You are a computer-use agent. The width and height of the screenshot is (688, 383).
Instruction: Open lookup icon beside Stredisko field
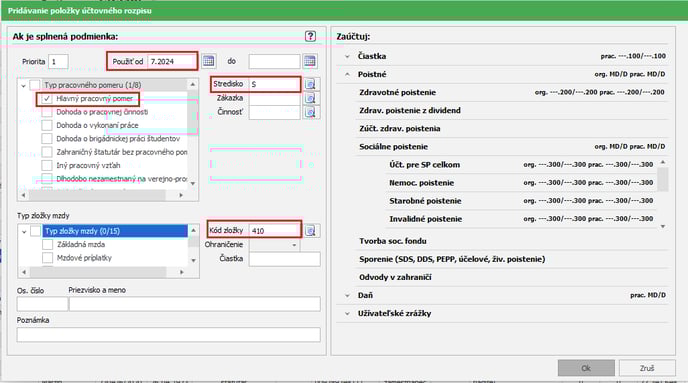310,84
